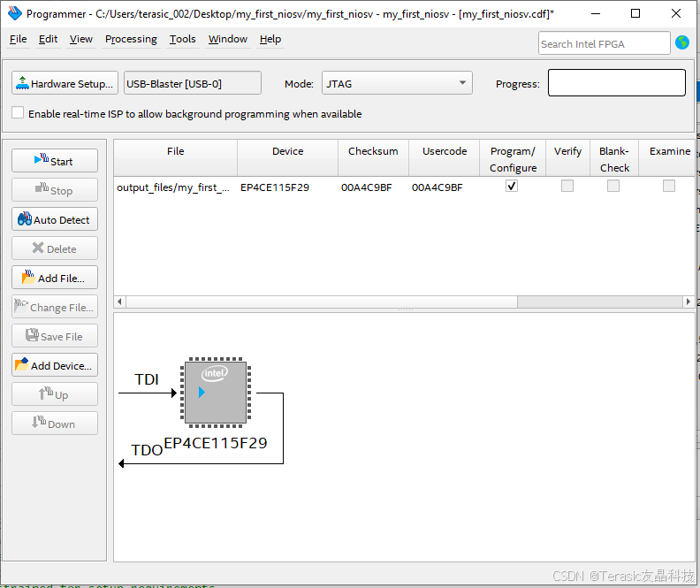
Task: Click the Progress bar
Action: (617, 83)
